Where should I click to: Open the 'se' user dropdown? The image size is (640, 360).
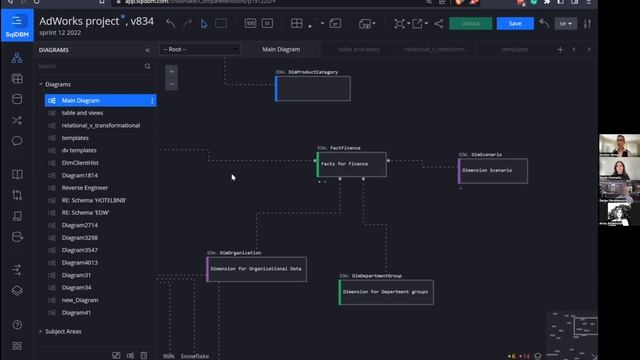coord(566,24)
